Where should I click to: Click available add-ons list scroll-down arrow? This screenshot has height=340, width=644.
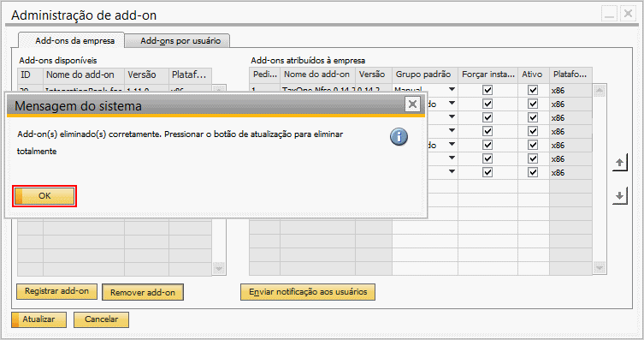tap(219, 268)
